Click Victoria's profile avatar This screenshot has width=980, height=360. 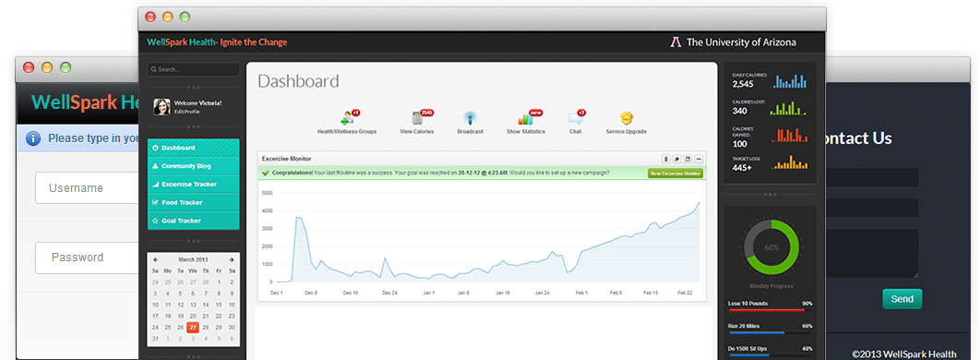pyautogui.click(x=161, y=107)
